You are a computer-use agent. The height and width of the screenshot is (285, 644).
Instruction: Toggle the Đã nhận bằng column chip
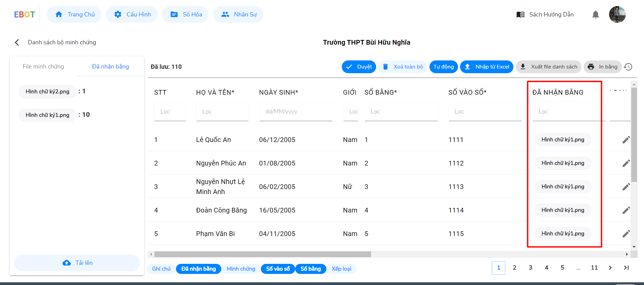point(198,269)
